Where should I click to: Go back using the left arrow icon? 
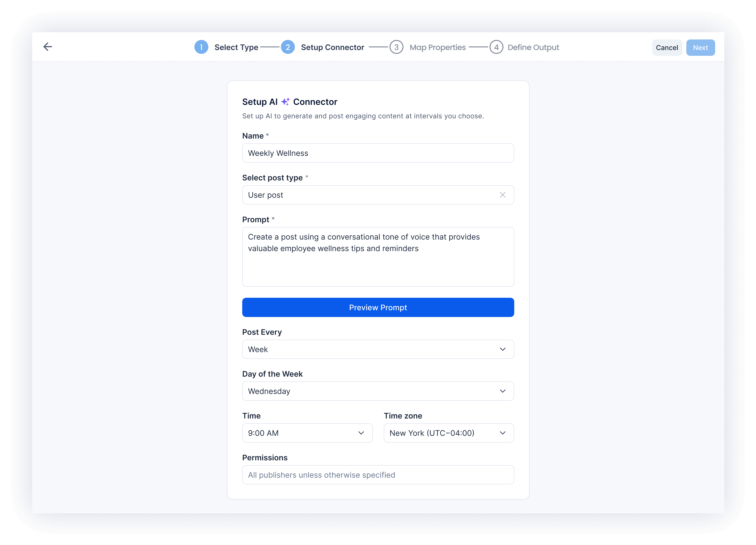48,47
